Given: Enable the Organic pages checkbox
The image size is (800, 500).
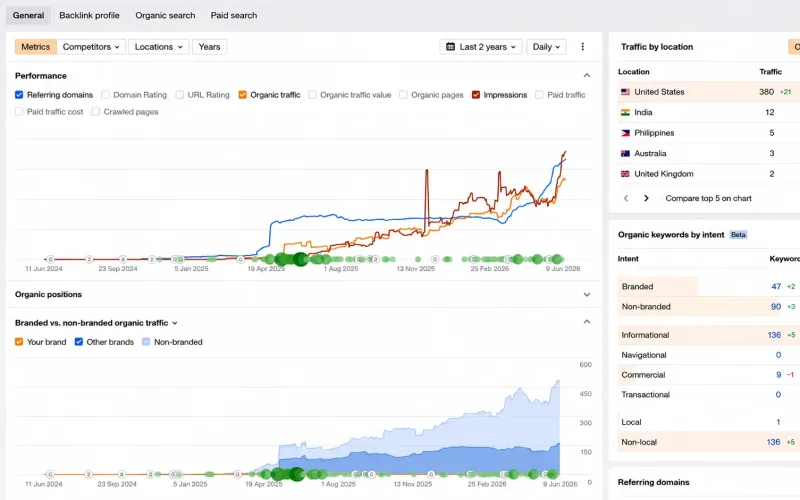Looking at the screenshot, I should 403,94.
